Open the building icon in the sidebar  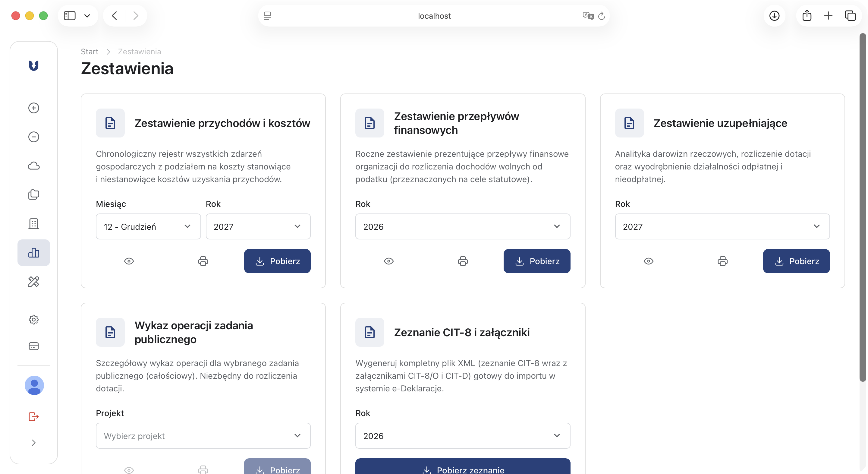[x=34, y=223]
